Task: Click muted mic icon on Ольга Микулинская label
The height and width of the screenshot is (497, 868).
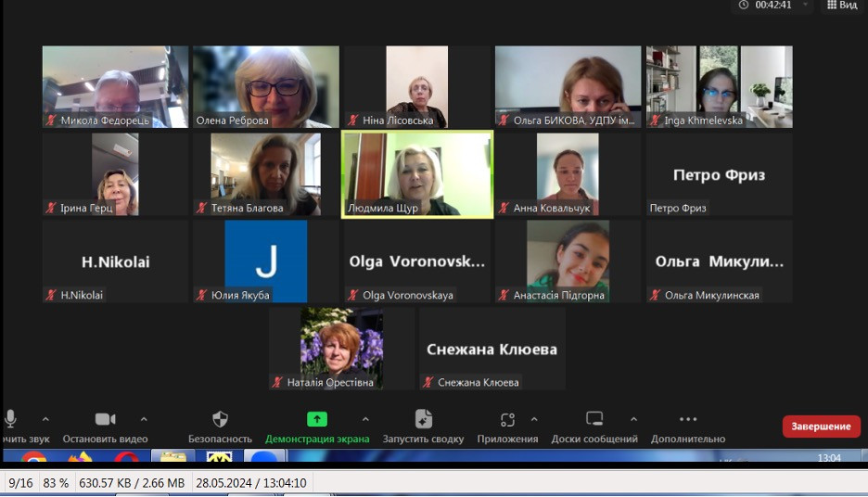Action: click(x=656, y=295)
